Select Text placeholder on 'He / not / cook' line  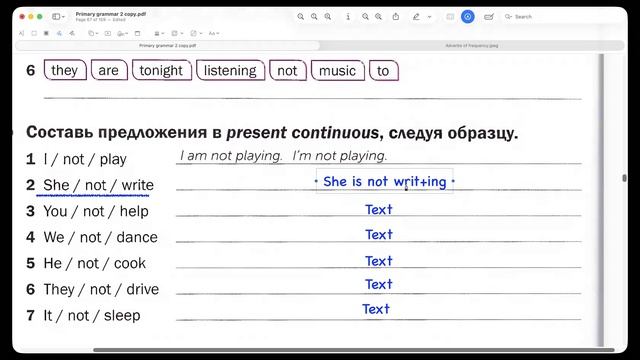pos(379,261)
